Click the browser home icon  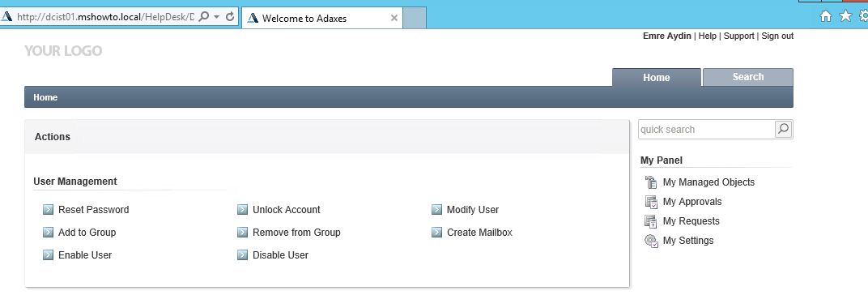click(x=825, y=16)
